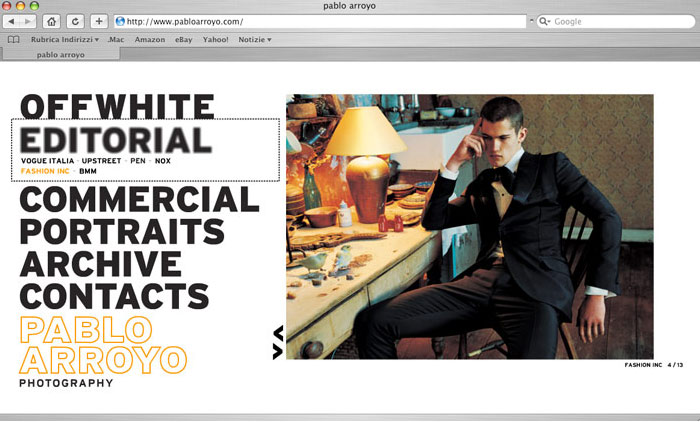700x422 pixels.
Task: Open the COMMERCIAL section
Action: 139,199
